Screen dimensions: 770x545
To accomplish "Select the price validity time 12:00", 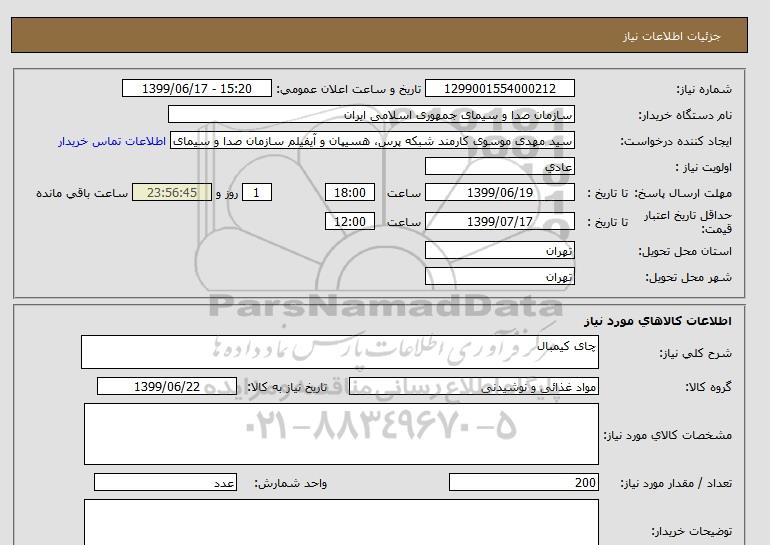I will tap(350, 221).
